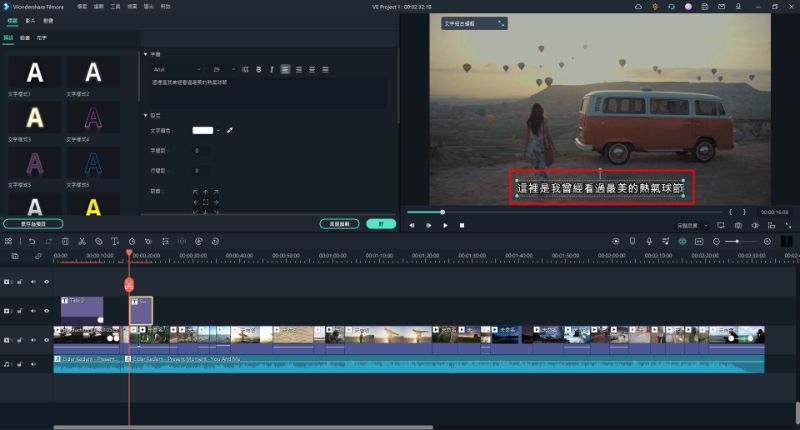Step back one frame in the preview

(x=412, y=225)
